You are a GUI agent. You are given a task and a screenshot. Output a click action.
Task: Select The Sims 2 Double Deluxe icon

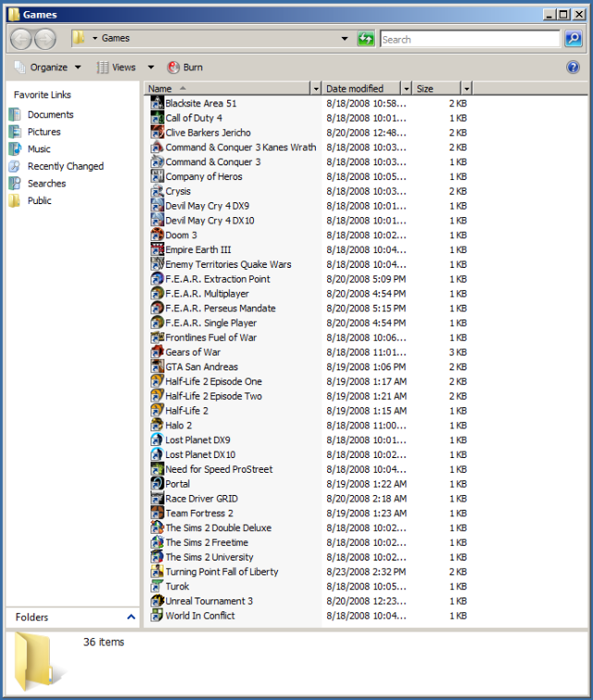point(157,527)
